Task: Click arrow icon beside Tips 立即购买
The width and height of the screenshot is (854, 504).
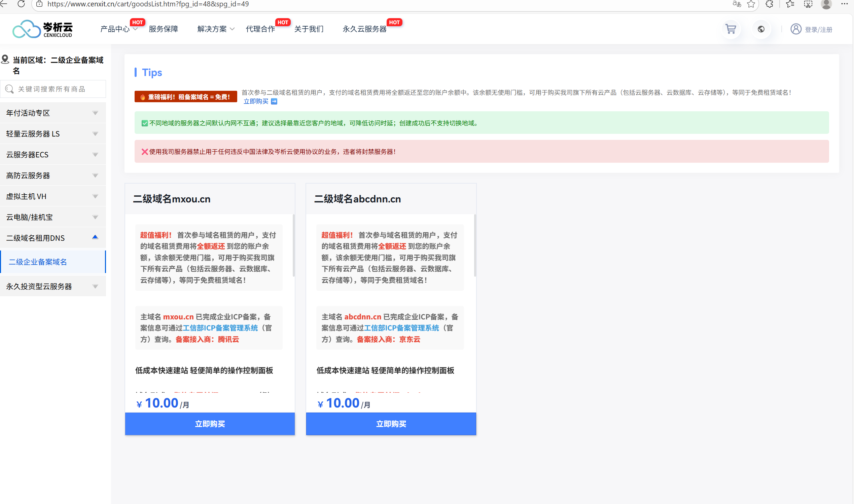Action: pos(274,102)
